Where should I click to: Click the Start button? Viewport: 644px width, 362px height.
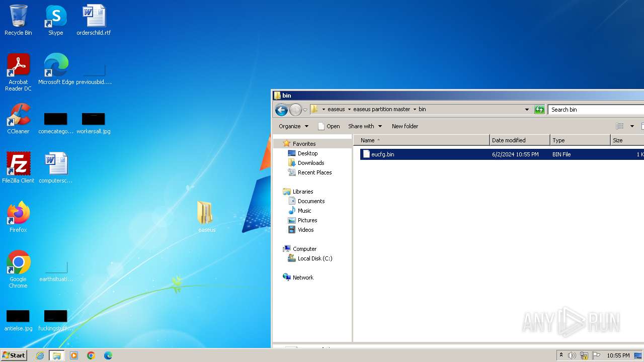pyautogui.click(x=14, y=355)
